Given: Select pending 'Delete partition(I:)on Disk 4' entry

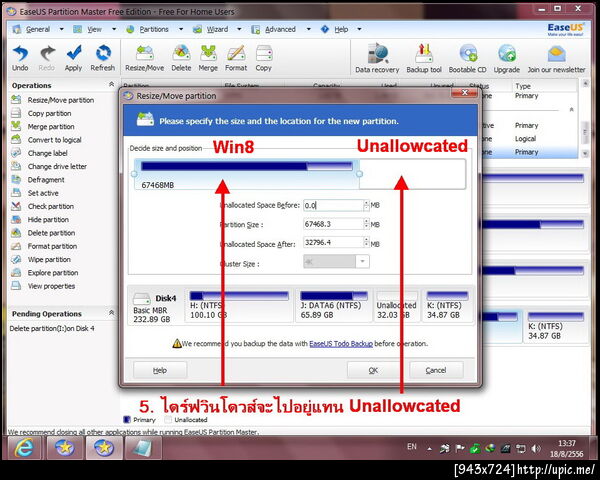Looking at the screenshot, I should click(x=52, y=328).
